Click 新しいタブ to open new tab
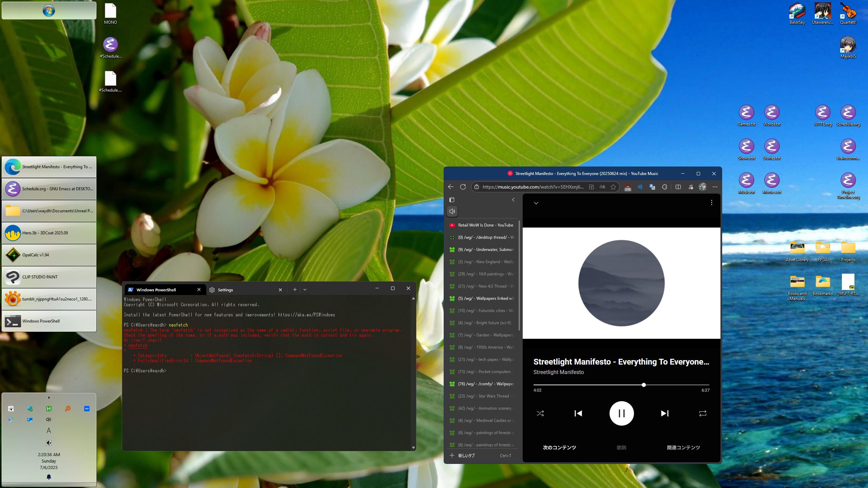Image resolution: width=868 pixels, height=488 pixels. 482,455
